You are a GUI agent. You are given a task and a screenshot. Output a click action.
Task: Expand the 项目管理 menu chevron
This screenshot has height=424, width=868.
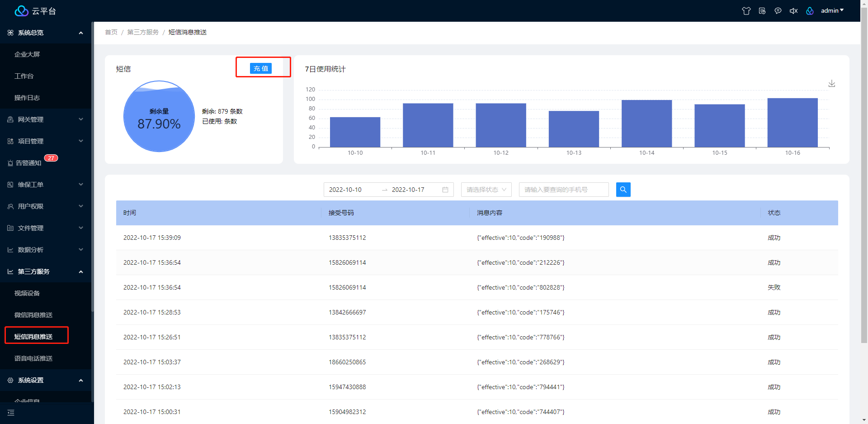pos(81,141)
